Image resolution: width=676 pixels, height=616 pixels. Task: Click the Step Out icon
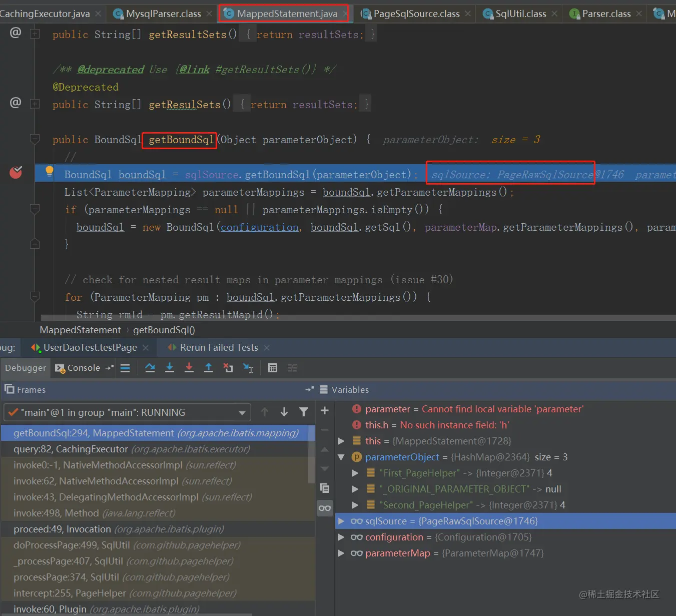point(209,368)
